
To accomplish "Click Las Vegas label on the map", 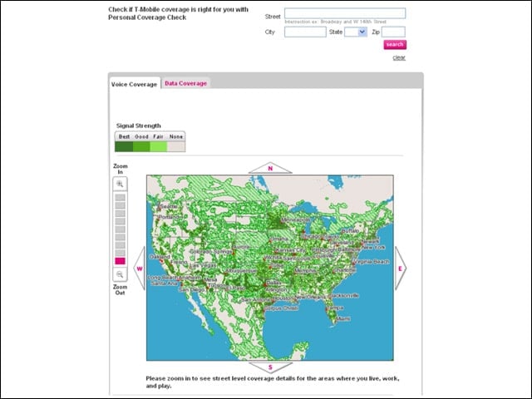I will point(203,265).
